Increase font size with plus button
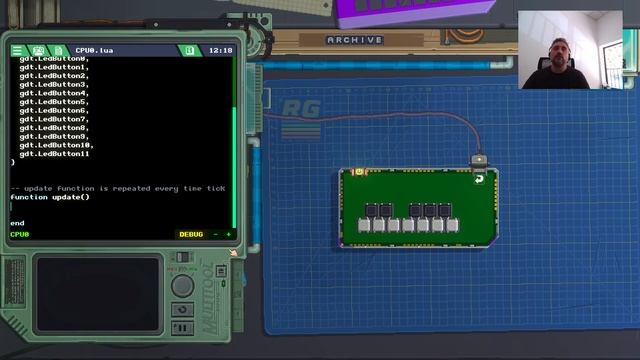640x360 pixels. point(228,234)
